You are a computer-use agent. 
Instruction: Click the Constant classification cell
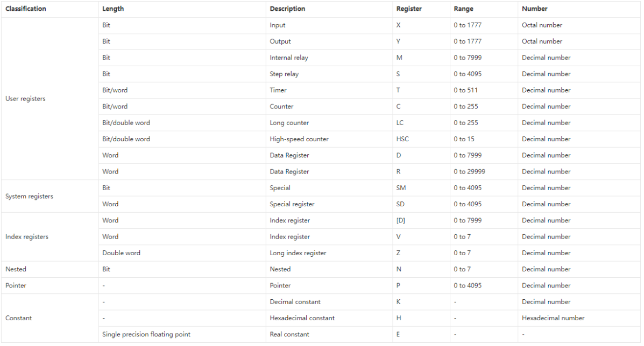tap(19, 318)
